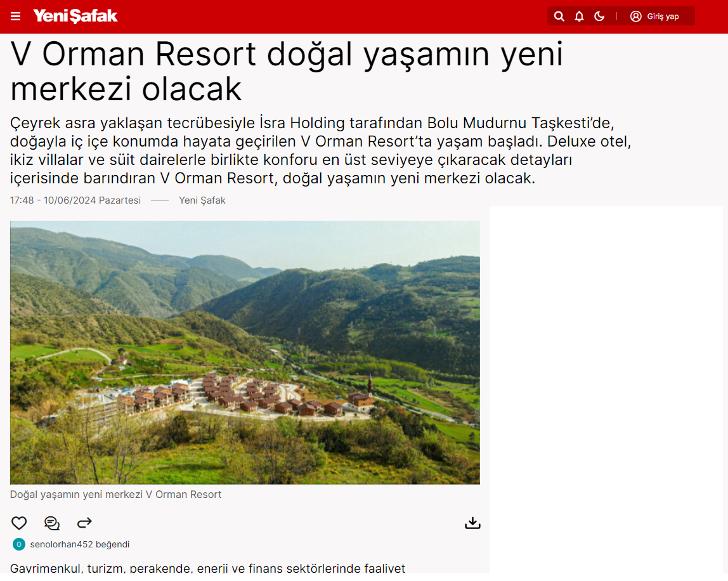The height and width of the screenshot is (581, 728).
Task: Toggle dark mode moon icon
Action: 599,16
